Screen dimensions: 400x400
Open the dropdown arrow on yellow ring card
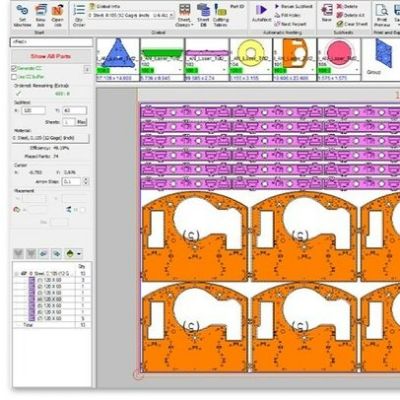point(269,70)
